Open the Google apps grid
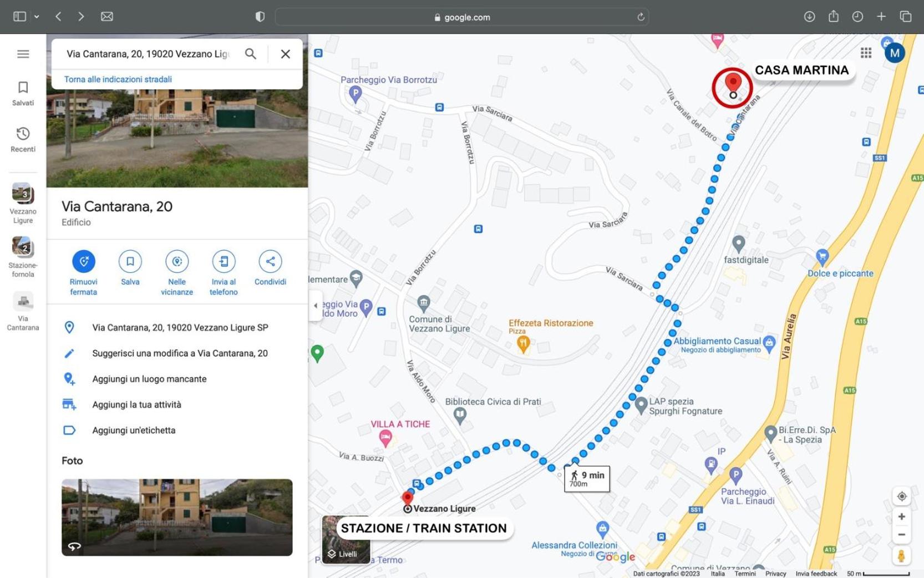The image size is (924, 578). coord(866,53)
